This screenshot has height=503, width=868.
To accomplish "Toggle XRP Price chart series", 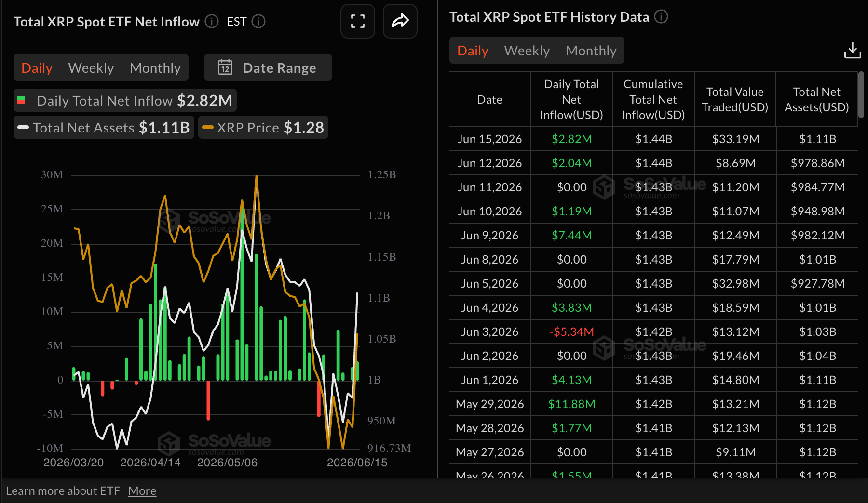I will pos(263,127).
